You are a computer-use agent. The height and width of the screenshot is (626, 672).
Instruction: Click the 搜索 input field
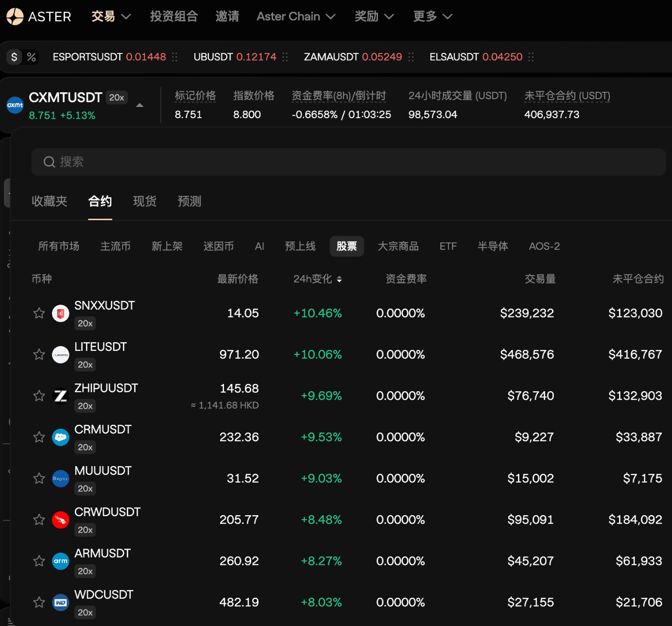[348, 162]
